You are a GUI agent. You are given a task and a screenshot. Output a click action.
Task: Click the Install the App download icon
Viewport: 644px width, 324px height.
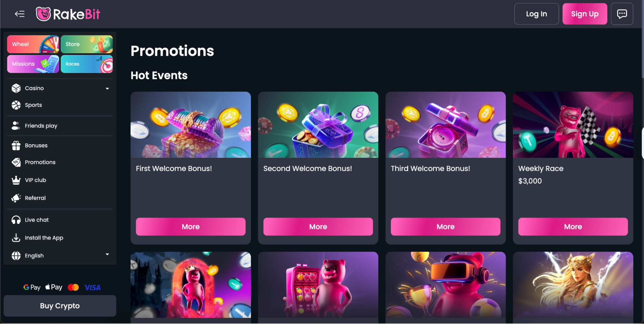point(16,238)
